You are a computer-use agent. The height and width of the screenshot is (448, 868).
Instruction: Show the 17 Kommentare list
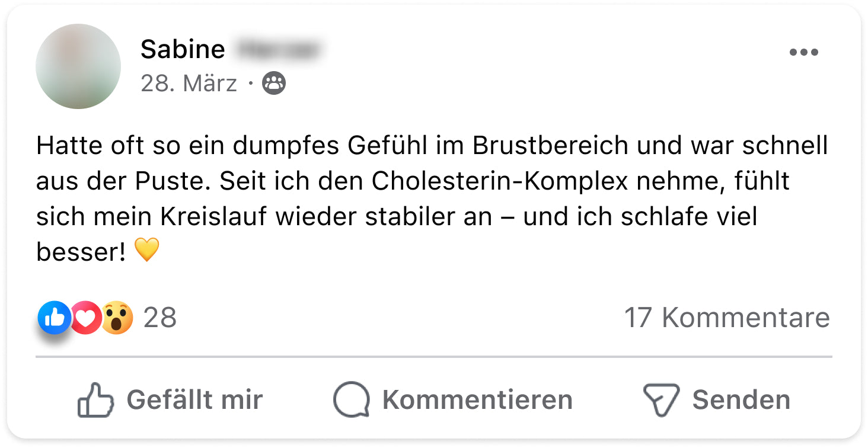(727, 318)
